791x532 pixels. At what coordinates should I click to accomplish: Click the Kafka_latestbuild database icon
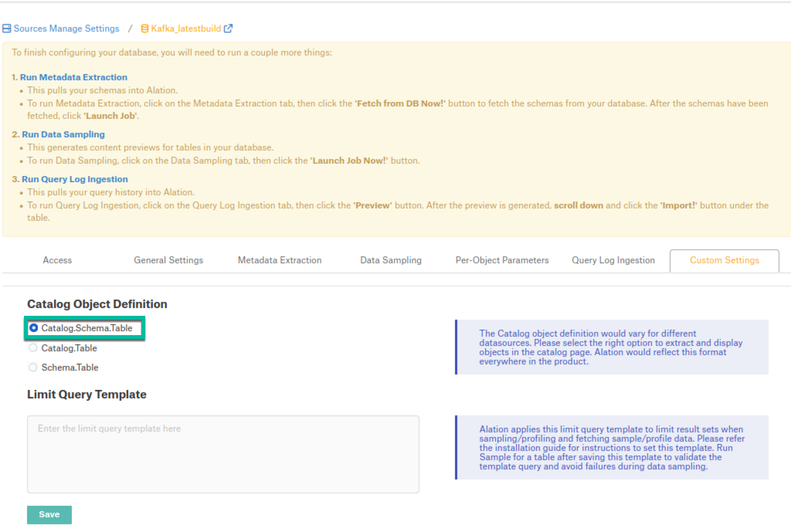tap(144, 29)
